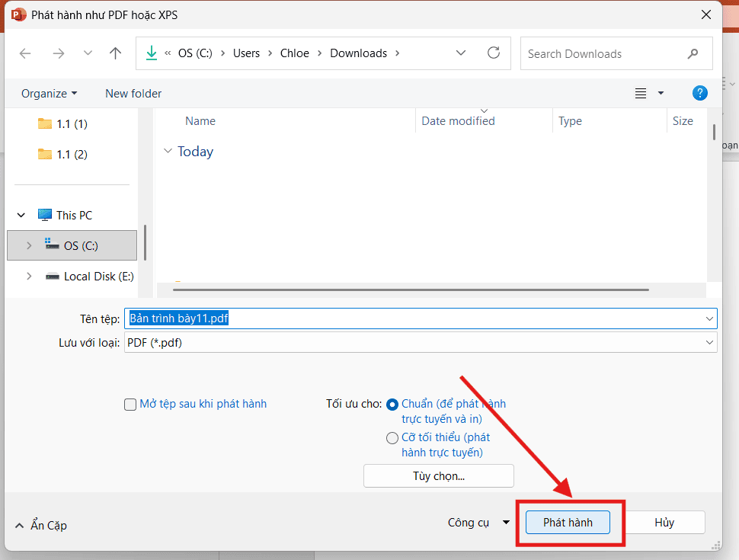Expand the OS (C:) drive tree node

29,245
